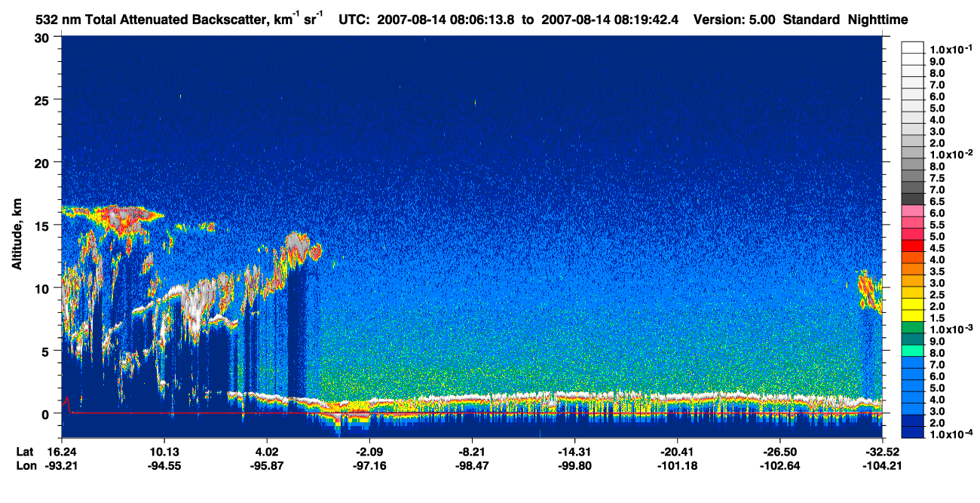Image resolution: width=980 pixels, height=503 pixels.
Task: Click longitude value '-97.16'
Action: pos(369,465)
